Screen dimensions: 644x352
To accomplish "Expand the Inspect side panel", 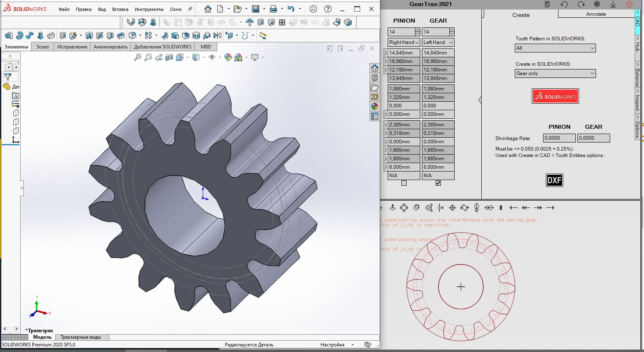I will pyautogui.click(x=638, y=101).
